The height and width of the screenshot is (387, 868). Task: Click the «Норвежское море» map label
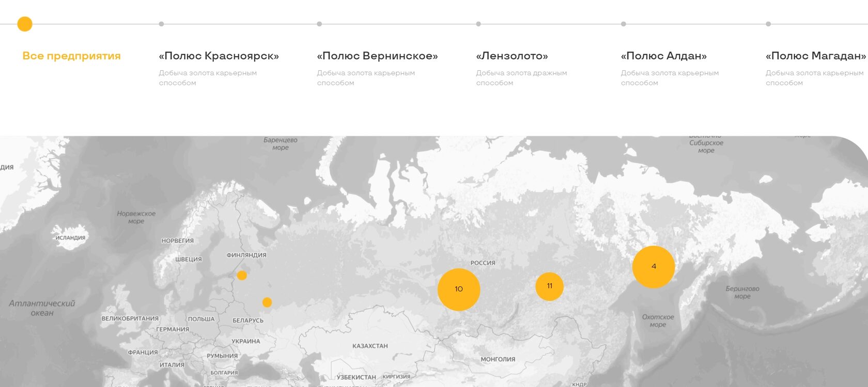pyautogui.click(x=136, y=218)
